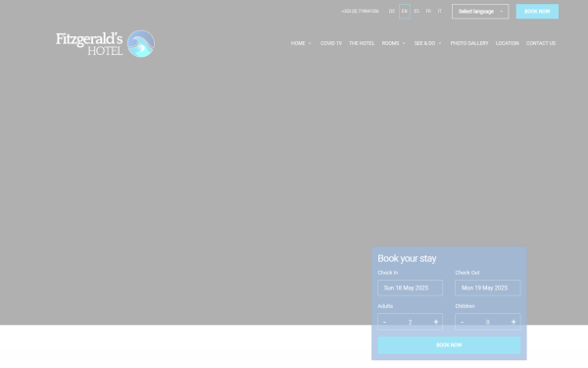Open the Select language dropdown

(x=480, y=11)
